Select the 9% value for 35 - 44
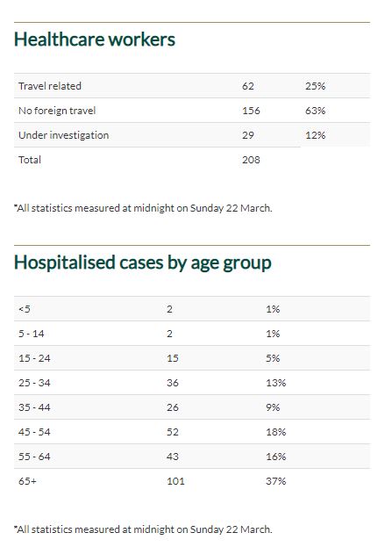This screenshot has height=547, width=392. tap(273, 407)
